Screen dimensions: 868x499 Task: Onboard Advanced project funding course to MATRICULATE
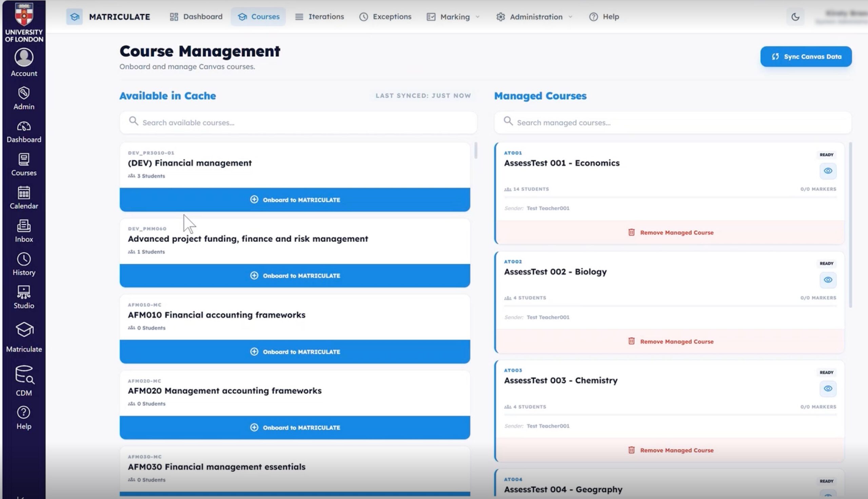coord(295,275)
